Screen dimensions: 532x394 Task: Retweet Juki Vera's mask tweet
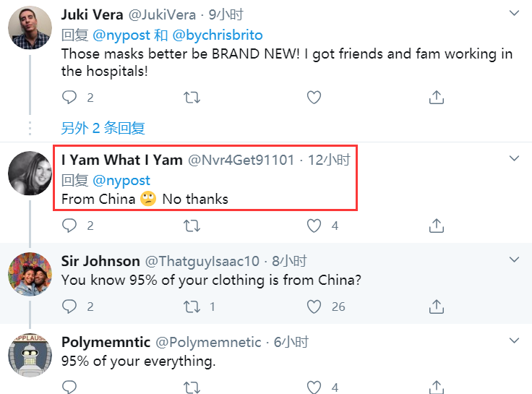click(192, 98)
